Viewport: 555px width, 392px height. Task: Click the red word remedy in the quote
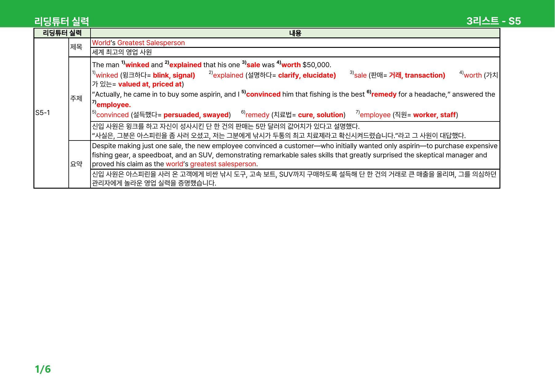click(x=384, y=94)
